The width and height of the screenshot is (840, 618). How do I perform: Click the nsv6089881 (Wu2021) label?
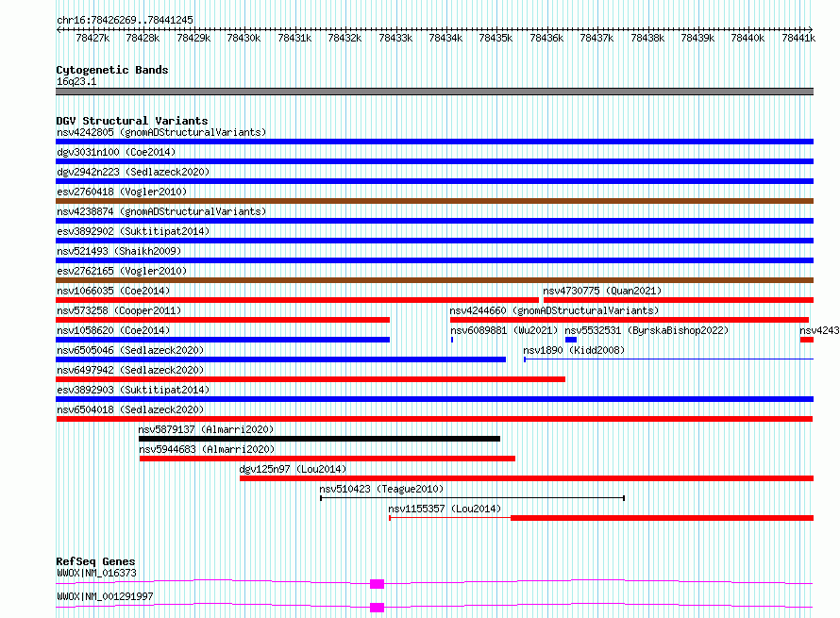tap(504, 330)
